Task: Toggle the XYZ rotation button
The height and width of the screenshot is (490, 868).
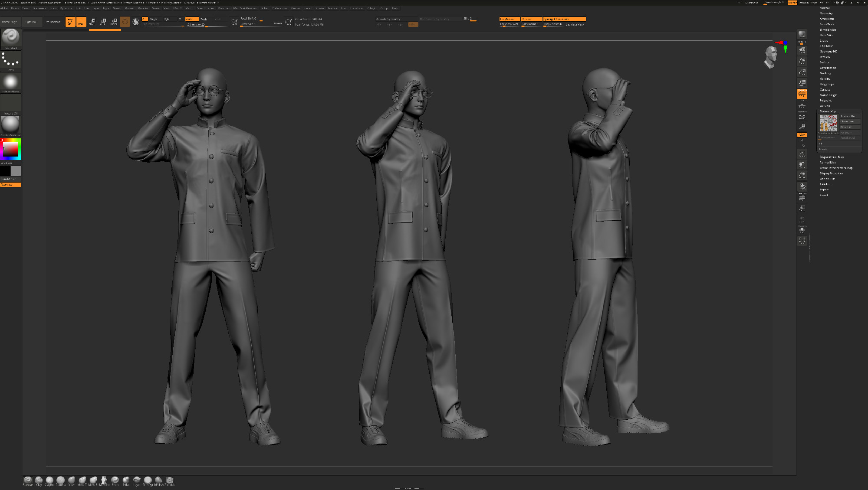Action: pyautogui.click(x=802, y=135)
